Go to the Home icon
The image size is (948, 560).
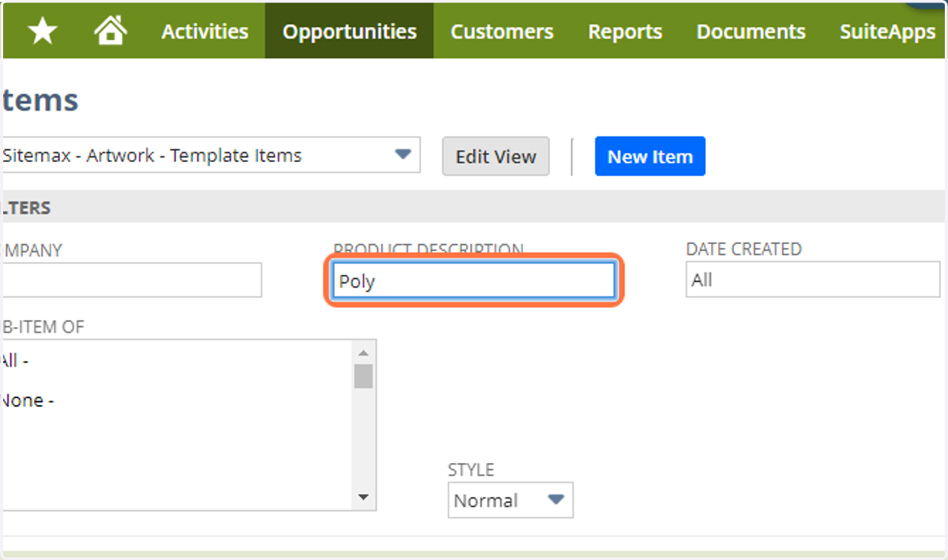click(x=111, y=31)
